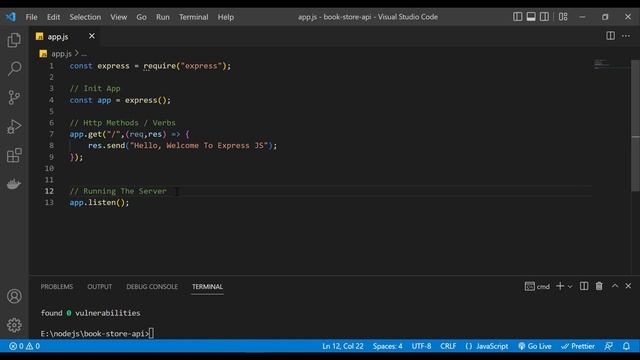The width and height of the screenshot is (640, 360).
Task: Open notifications bell icon
Action: pos(626,346)
